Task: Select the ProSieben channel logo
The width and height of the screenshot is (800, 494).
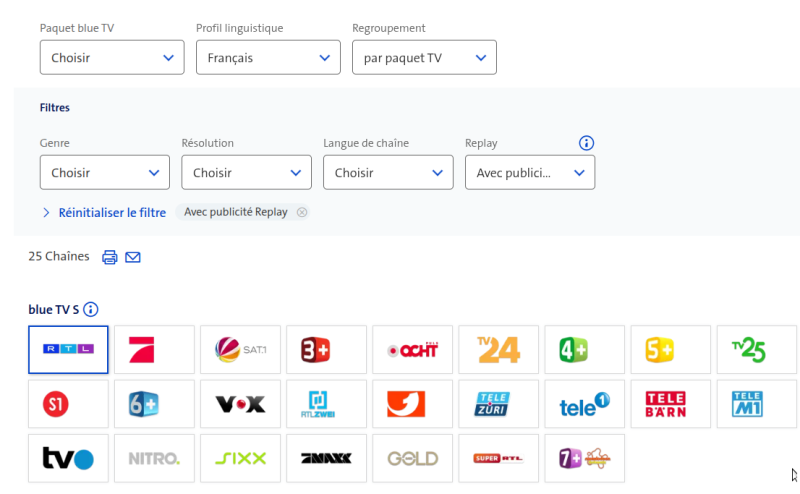Action: pos(154,349)
